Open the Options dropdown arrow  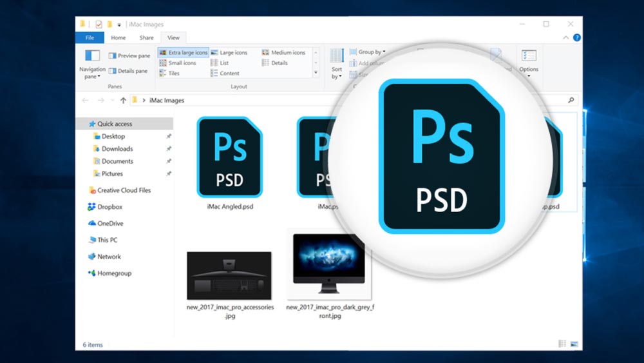coord(529,76)
